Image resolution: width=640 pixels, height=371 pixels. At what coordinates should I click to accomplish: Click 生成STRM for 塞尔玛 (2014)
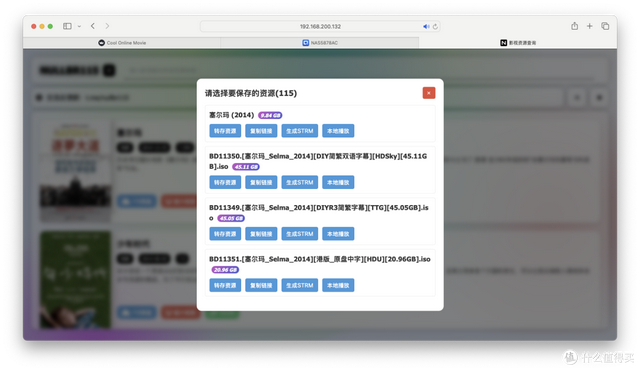(x=300, y=131)
